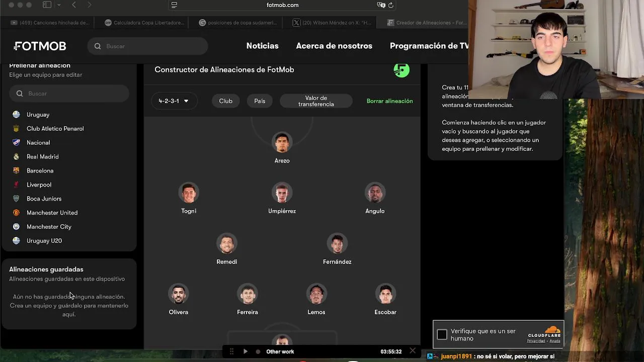Click the Cloudflare Privacidad link
The image size is (644, 362).
(536, 341)
